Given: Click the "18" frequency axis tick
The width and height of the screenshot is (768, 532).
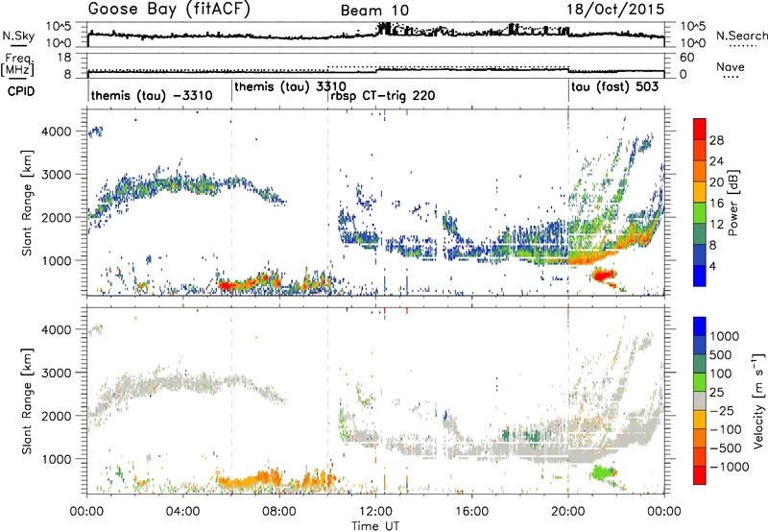Looking at the screenshot, I should click(x=64, y=58).
